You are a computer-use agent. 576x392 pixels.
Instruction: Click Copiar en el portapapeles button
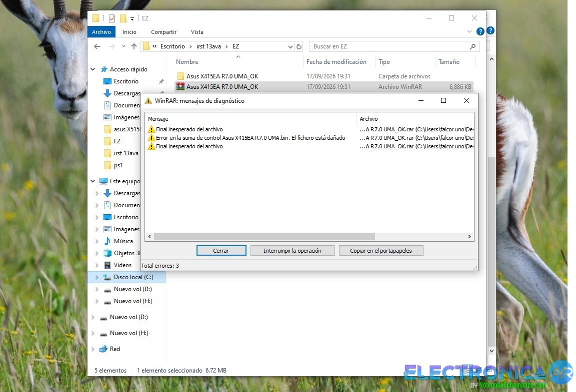point(381,250)
